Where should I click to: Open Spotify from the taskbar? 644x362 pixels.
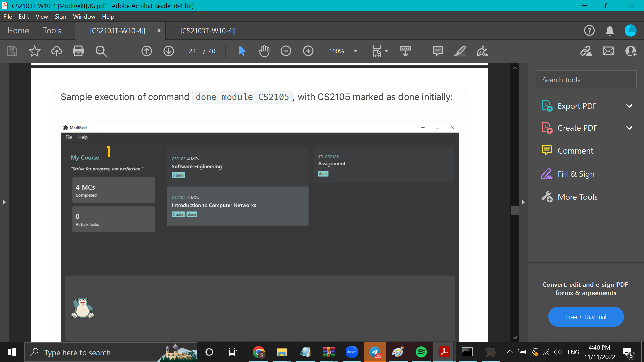(x=421, y=352)
